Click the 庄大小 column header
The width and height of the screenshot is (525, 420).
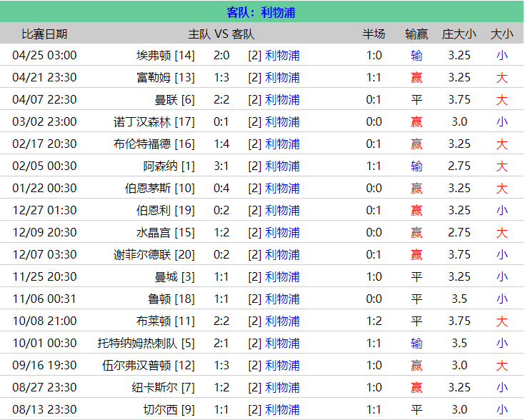tap(459, 34)
